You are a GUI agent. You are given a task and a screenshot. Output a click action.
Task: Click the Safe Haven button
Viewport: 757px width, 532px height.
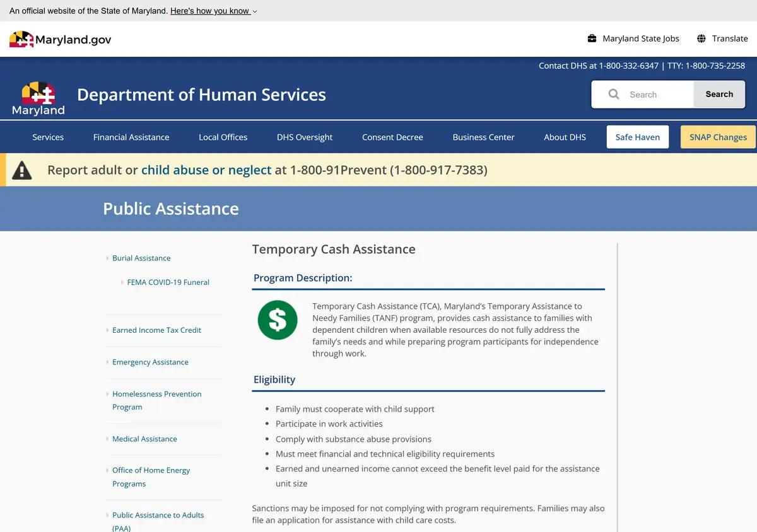click(x=638, y=137)
